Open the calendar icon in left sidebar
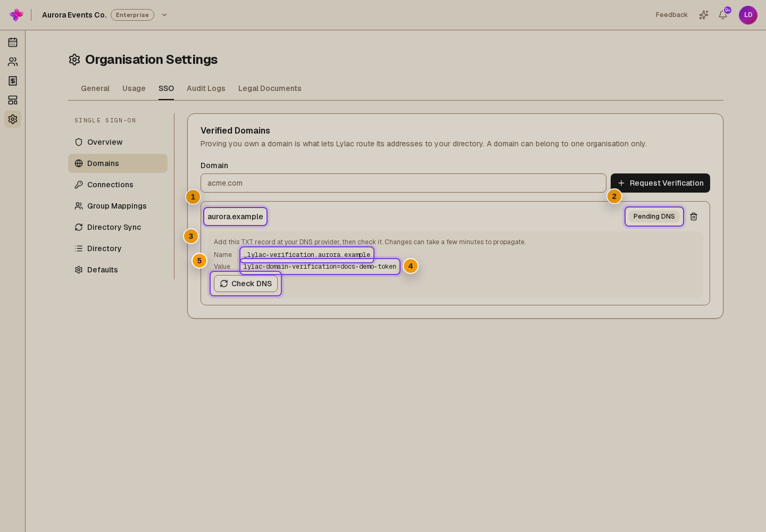 click(x=13, y=43)
